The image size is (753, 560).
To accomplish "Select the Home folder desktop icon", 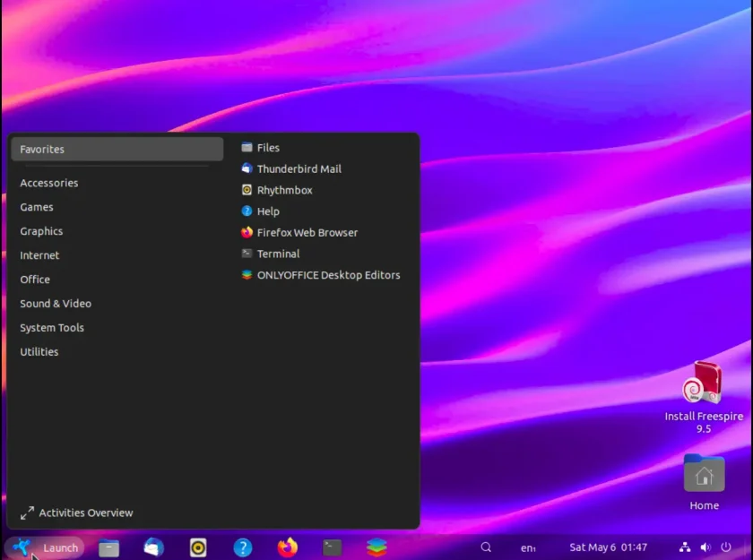I will click(704, 473).
